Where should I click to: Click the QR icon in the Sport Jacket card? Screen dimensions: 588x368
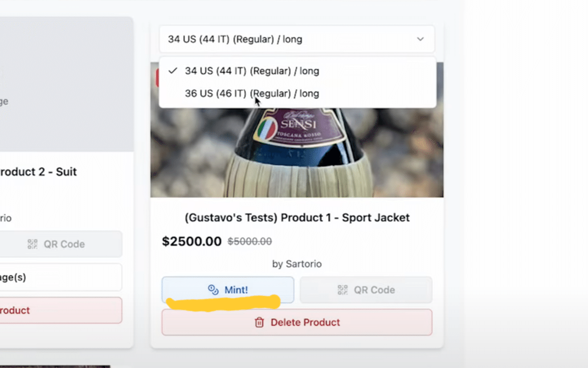click(x=343, y=290)
